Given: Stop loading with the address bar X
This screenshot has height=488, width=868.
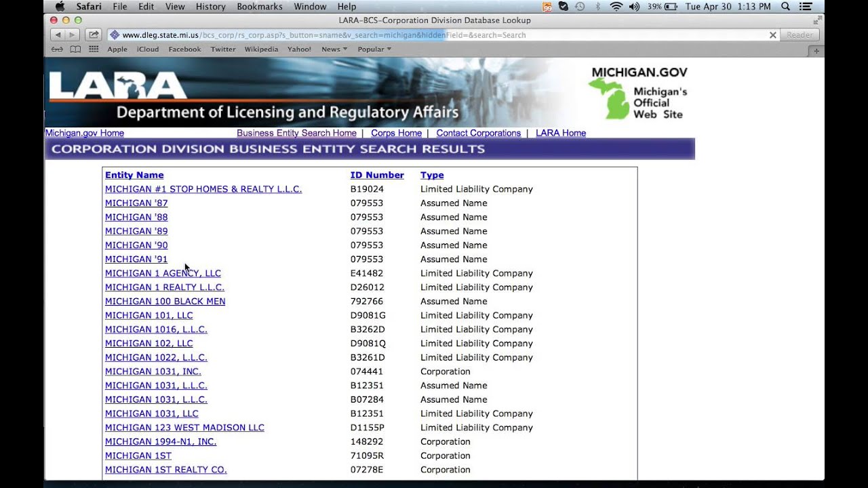Looking at the screenshot, I should [772, 35].
